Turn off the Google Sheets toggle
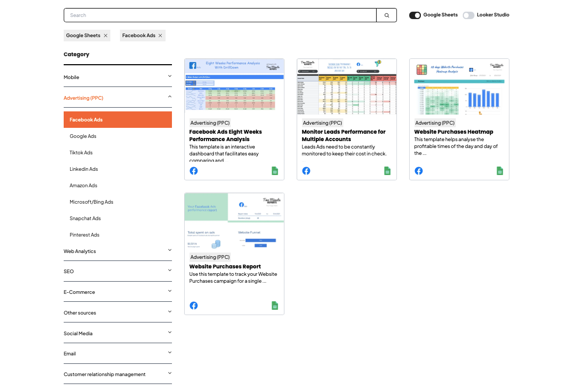The height and width of the screenshot is (392, 562). click(414, 15)
